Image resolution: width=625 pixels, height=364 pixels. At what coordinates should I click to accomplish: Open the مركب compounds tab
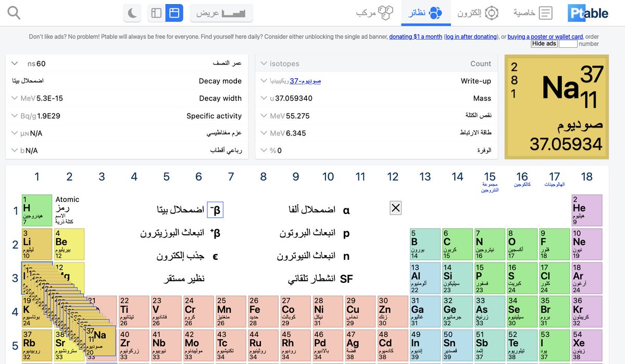(x=374, y=13)
